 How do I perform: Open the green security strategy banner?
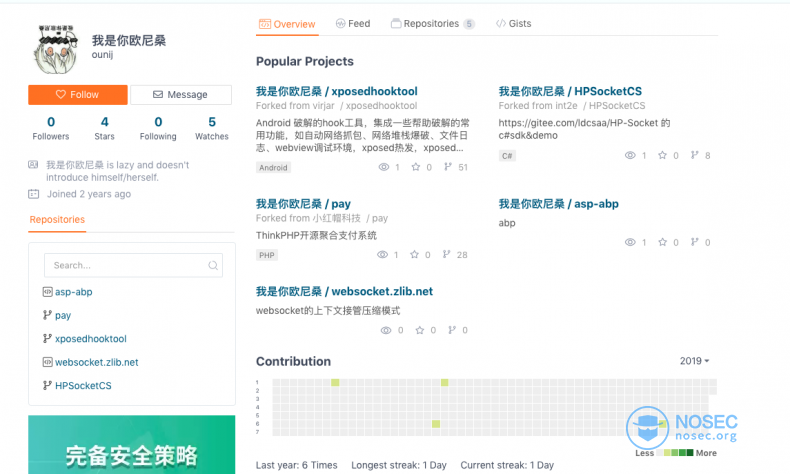click(131, 445)
